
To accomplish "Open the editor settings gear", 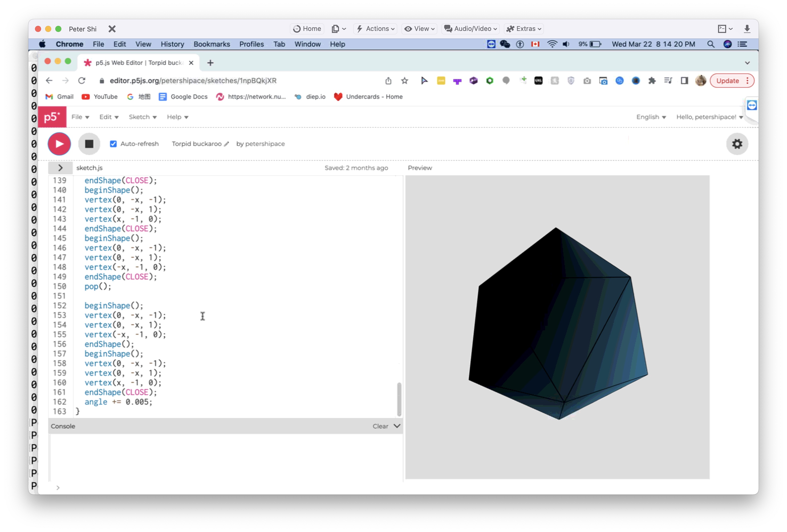I will pyautogui.click(x=737, y=144).
